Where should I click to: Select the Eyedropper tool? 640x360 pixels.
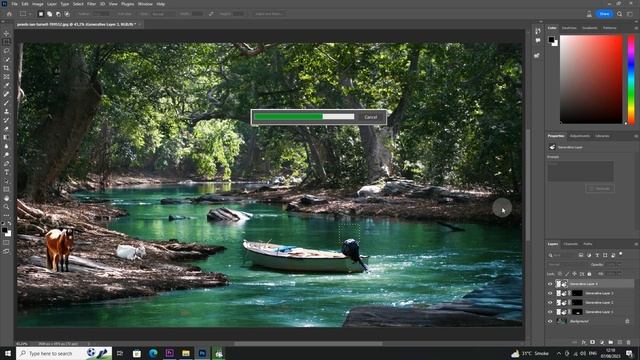[x=6, y=85]
